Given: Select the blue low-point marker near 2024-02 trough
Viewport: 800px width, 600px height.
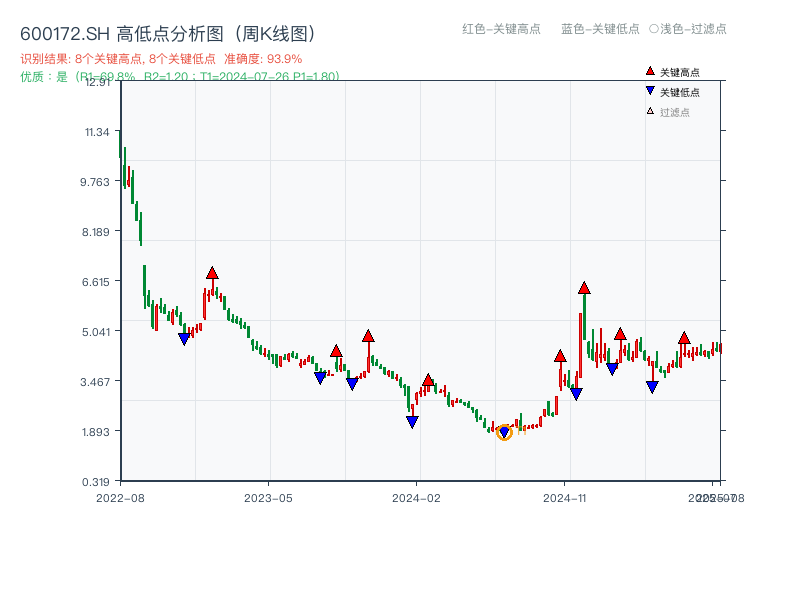Looking at the screenshot, I should [x=412, y=423].
